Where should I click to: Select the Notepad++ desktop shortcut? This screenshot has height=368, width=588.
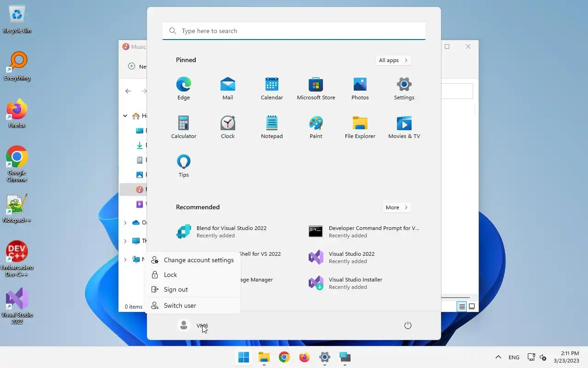[x=17, y=208]
